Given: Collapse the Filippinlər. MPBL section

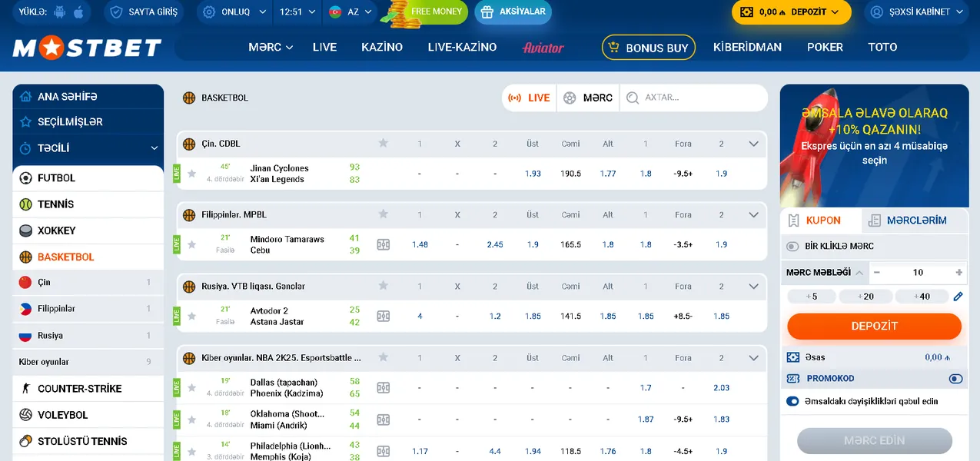Looking at the screenshot, I should (753, 215).
